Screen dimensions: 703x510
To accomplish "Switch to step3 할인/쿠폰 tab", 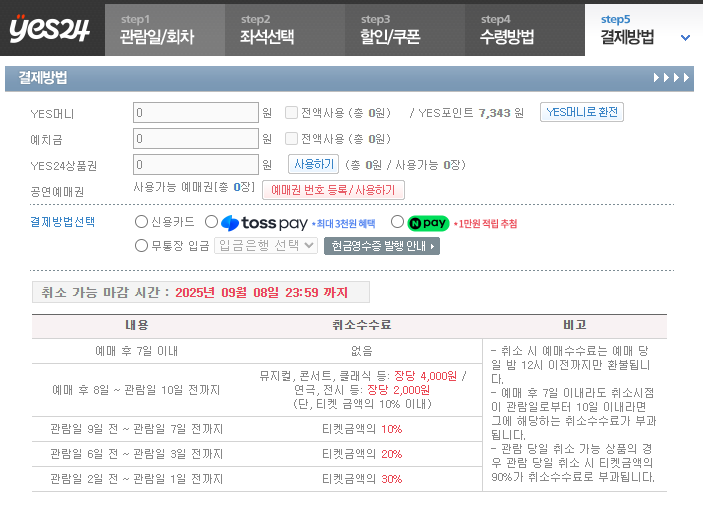I will click(405, 30).
